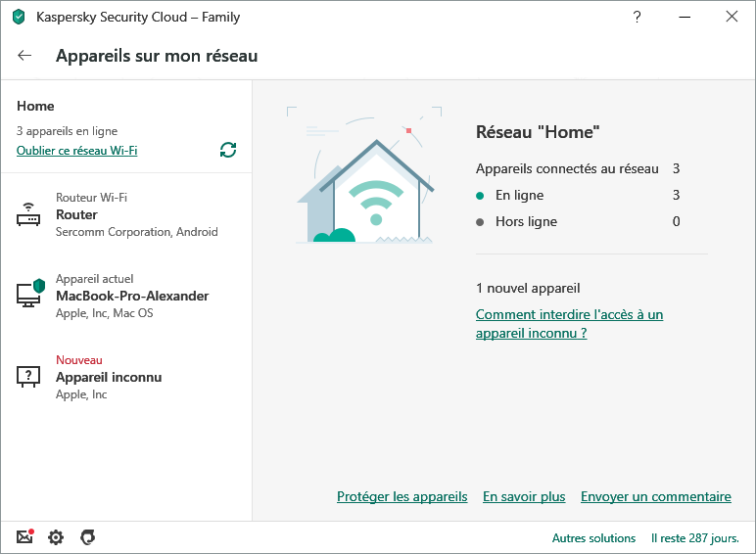Viewport: 756px width, 554px height.
Task: Click Apple, Inc, Mac OS text
Action: tap(105, 313)
